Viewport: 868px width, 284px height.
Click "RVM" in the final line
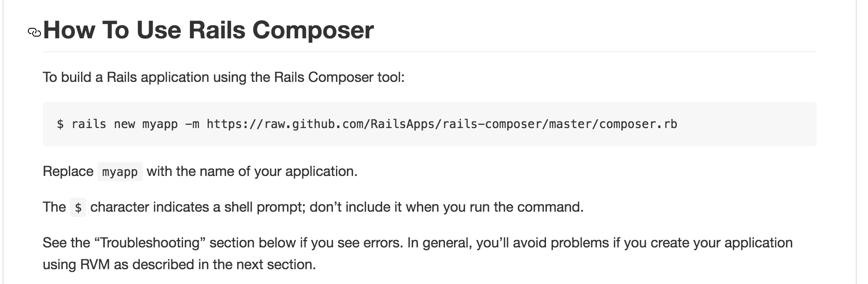click(95, 264)
